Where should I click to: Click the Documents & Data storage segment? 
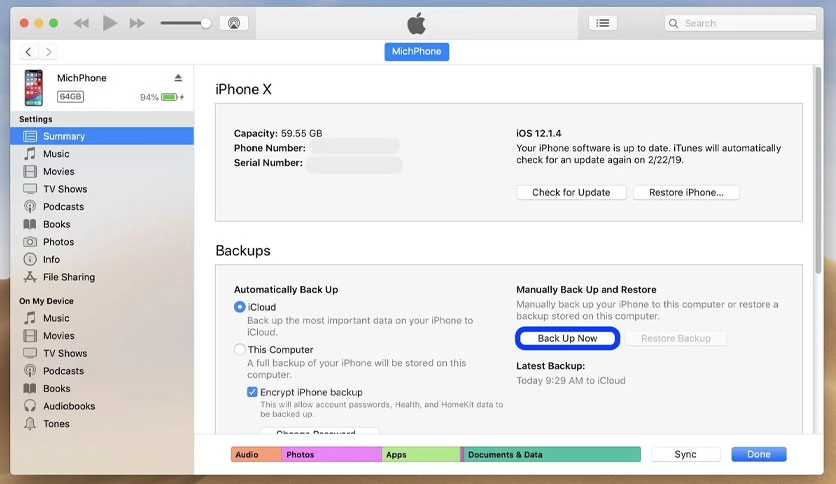[x=551, y=454]
